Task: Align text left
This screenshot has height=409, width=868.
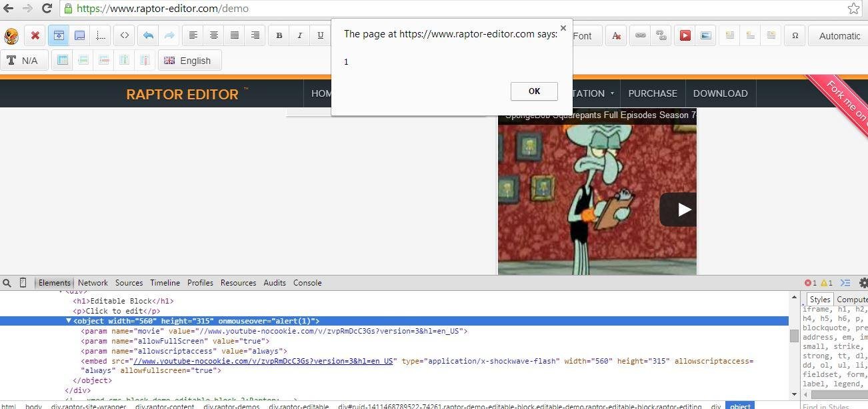Action: [193, 35]
